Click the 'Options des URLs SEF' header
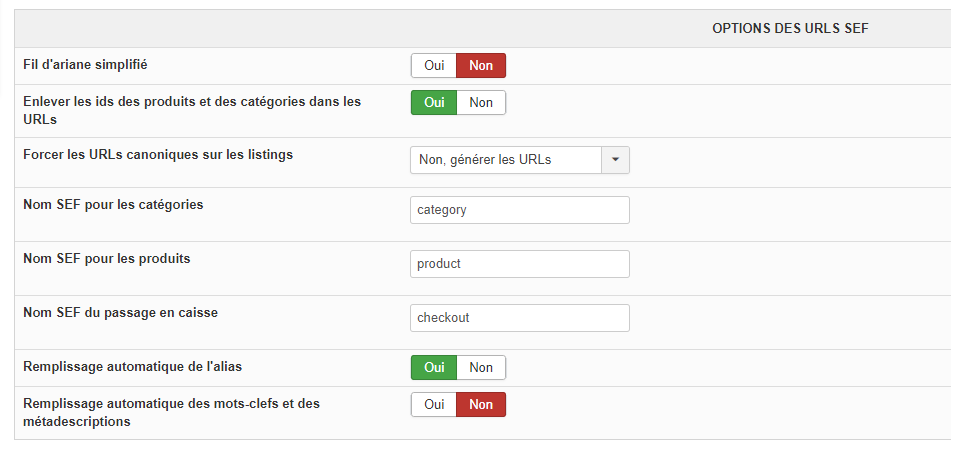Viewport: 958px width, 450px height. pyautogui.click(x=790, y=28)
